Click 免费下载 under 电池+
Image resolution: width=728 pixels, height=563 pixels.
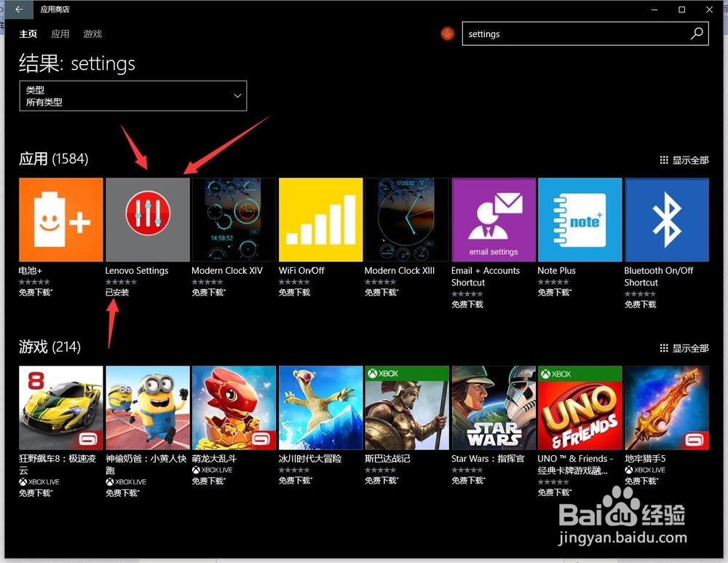(x=36, y=292)
